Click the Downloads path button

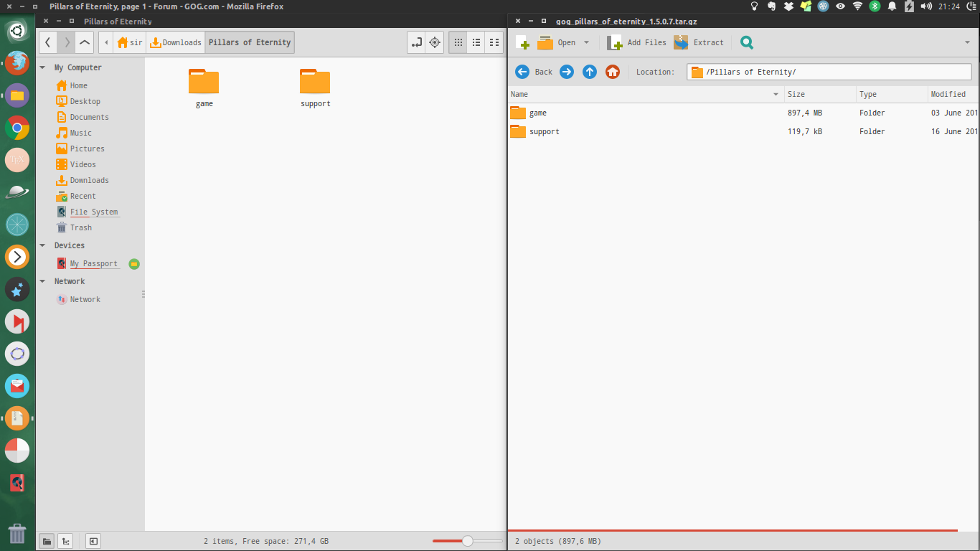tap(176, 42)
